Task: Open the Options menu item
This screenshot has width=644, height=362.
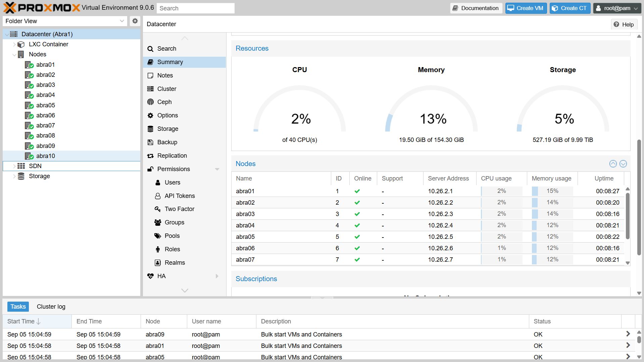Action: (x=167, y=115)
